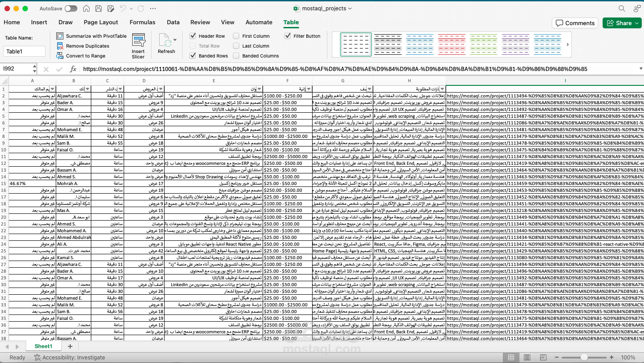
Task: Open the Insert Slicer tool
Action: (138, 46)
